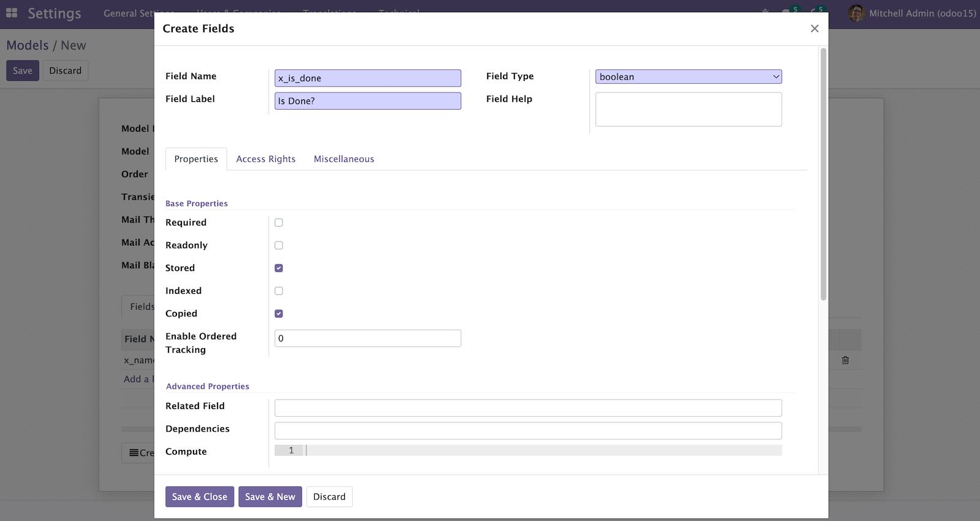Open the Miscellaneous tab
The width and height of the screenshot is (980, 521).
(344, 159)
